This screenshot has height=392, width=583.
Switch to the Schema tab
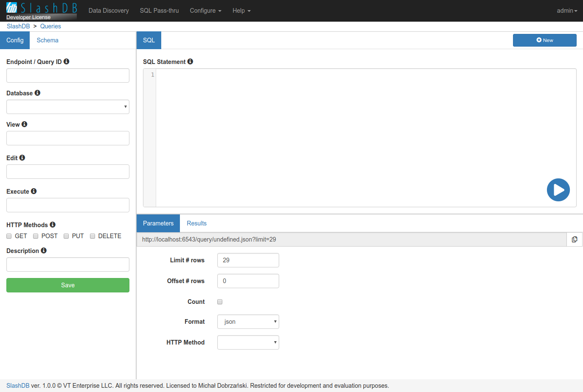point(48,40)
